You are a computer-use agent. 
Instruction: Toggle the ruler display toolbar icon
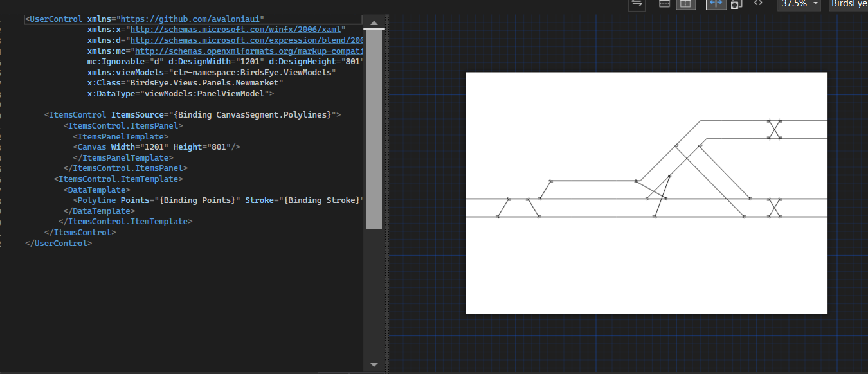(x=664, y=4)
